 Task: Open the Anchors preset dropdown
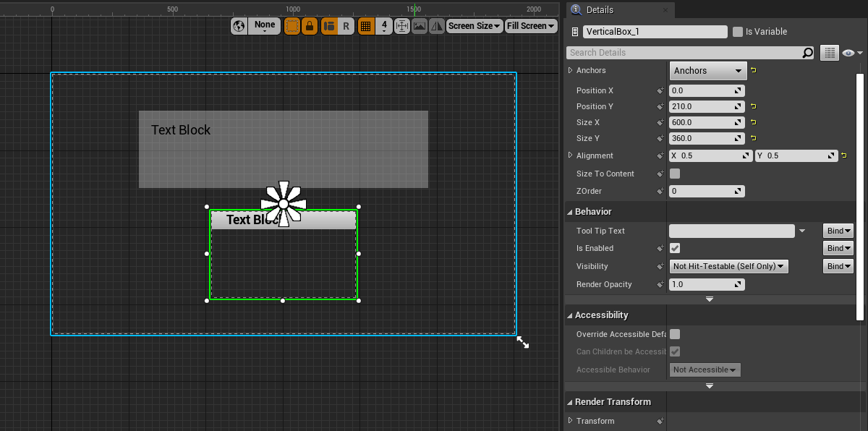point(708,71)
